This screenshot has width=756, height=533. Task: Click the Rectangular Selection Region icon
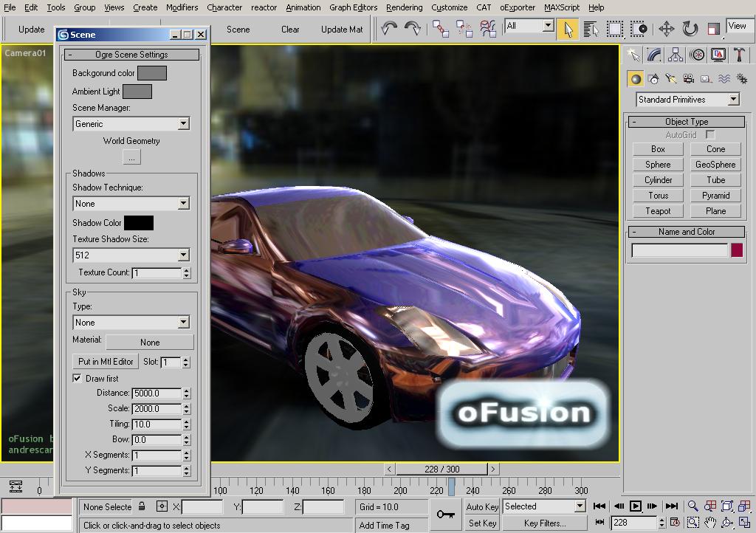pyautogui.click(x=615, y=29)
